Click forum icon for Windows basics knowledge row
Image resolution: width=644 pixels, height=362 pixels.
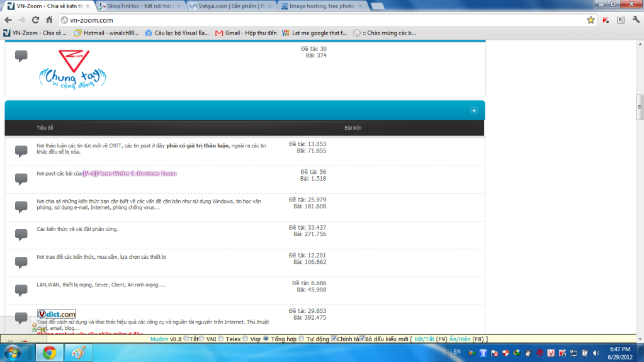21,206
